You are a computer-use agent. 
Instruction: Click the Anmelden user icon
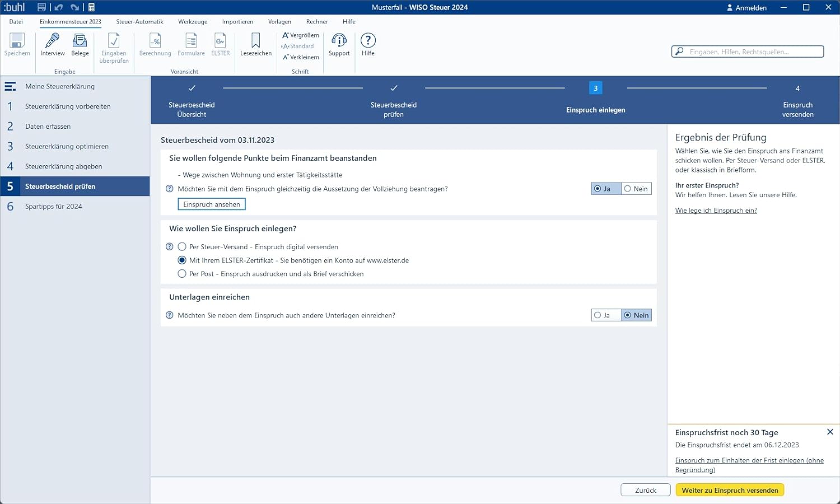point(730,8)
